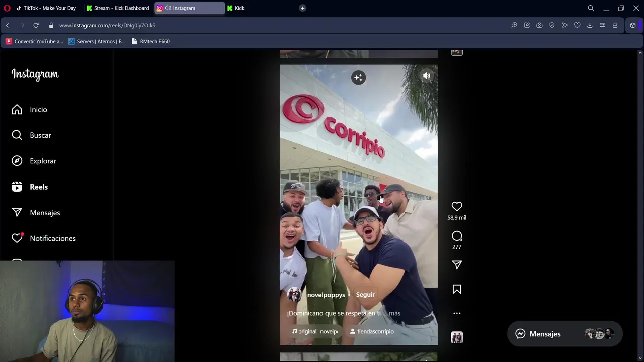
Task: Open more options three dots
Action: point(457,313)
